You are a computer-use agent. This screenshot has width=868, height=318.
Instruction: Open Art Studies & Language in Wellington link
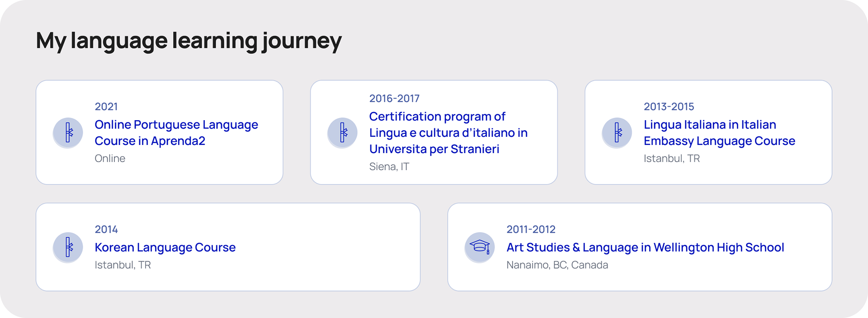(x=645, y=248)
